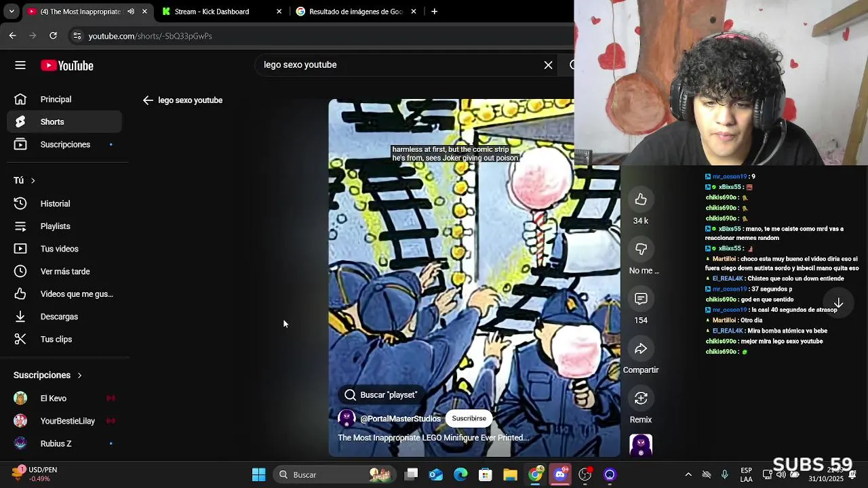Image resolution: width=868 pixels, height=488 pixels.
Task: Open Windows Start menu
Action: pyautogui.click(x=258, y=474)
